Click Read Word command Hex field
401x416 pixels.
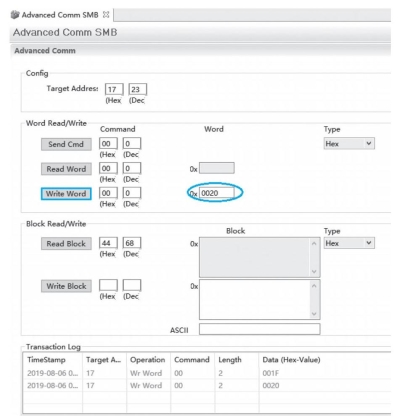[x=108, y=168]
